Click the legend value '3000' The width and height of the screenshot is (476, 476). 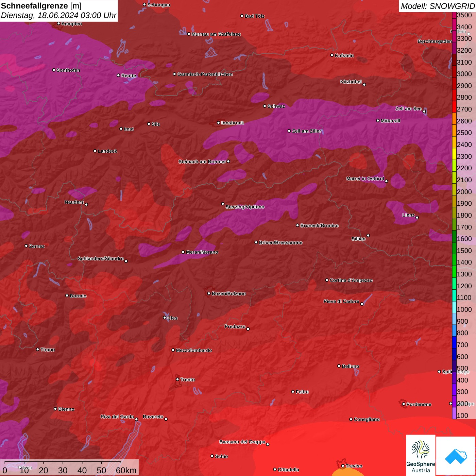[464, 74]
